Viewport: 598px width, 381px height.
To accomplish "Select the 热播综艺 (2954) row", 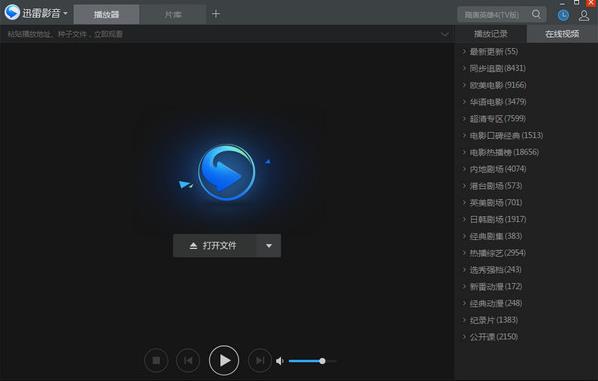I will pos(526,253).
